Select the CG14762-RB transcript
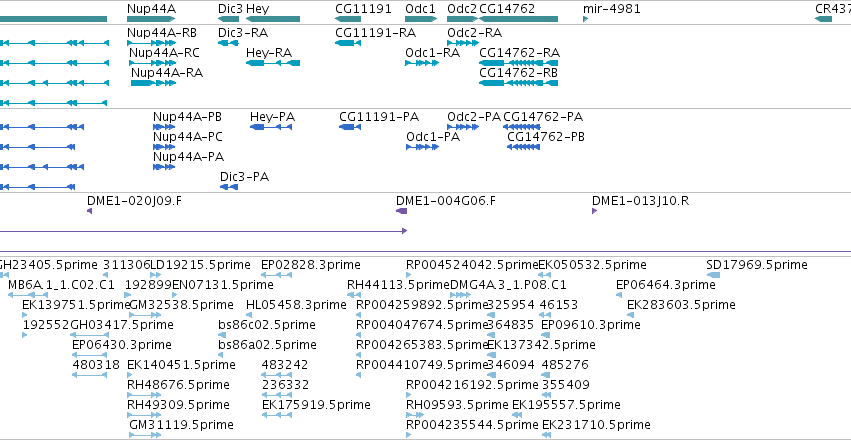The height and width of the screenshot is (440, 851). [x=518, y=83]
